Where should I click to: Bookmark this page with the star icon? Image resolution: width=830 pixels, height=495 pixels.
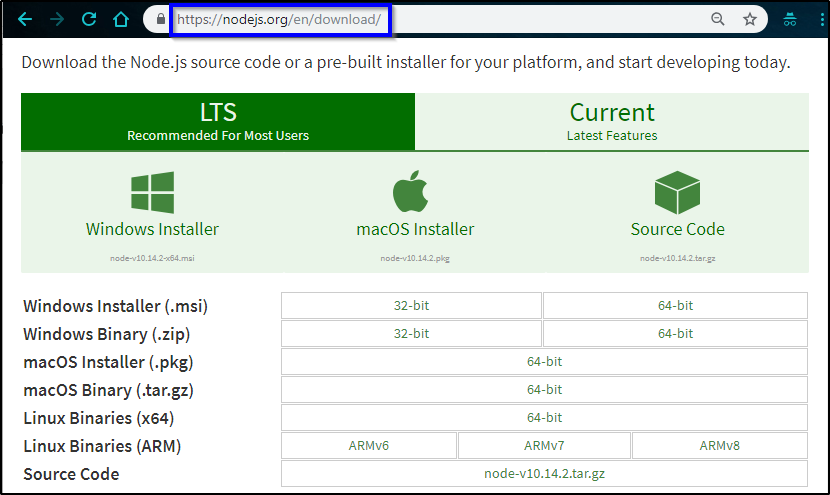tap(750, 20)
